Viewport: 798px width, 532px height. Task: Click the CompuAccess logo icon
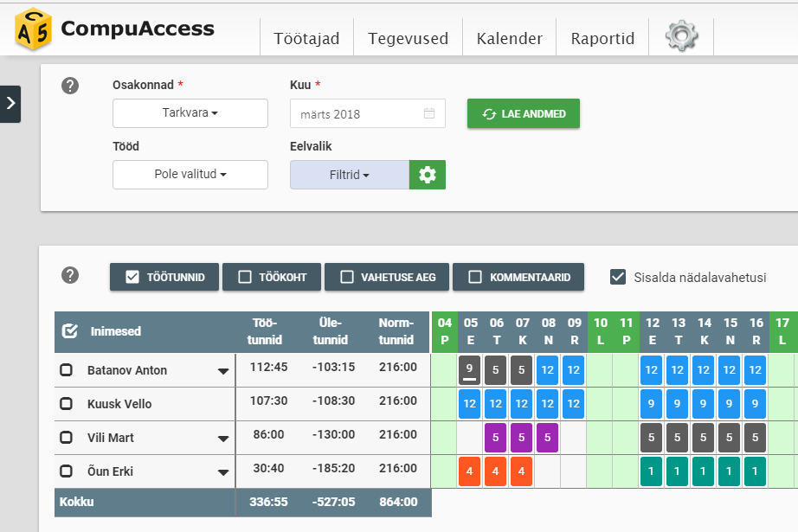coord(32,29)
